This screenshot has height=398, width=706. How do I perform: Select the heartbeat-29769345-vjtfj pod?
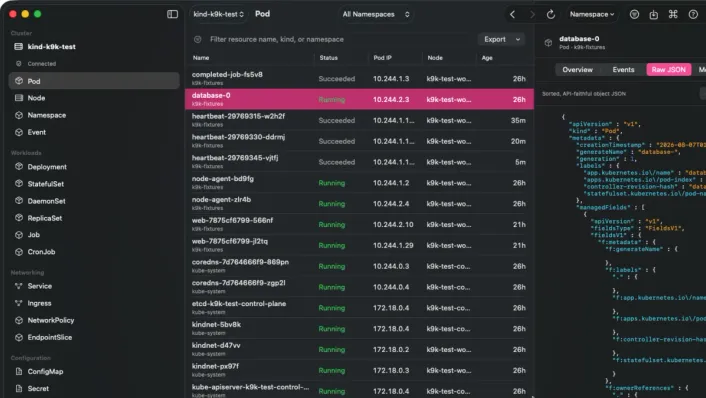[x=359, y=162]
